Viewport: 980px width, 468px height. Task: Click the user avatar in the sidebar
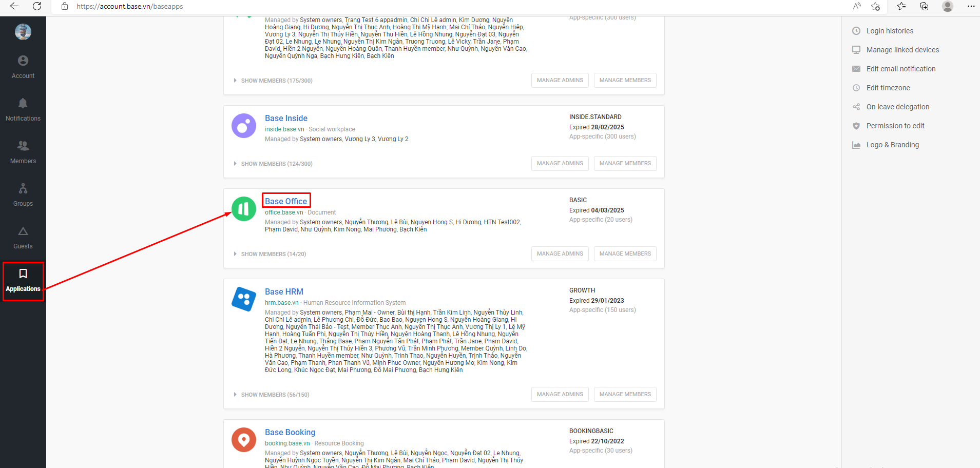pos(23,32)
